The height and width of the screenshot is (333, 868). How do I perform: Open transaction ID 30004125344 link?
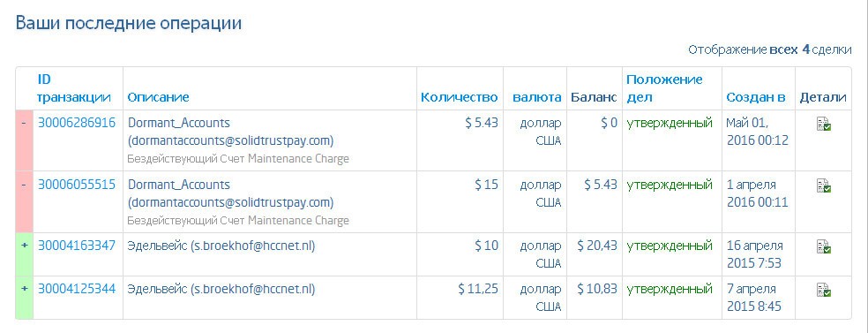77,289
